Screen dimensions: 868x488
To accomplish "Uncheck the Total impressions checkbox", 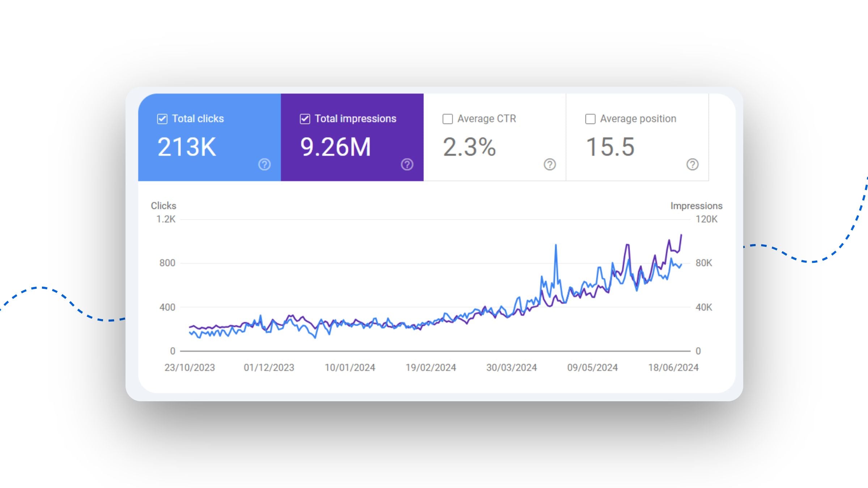I will coord(305,119).
